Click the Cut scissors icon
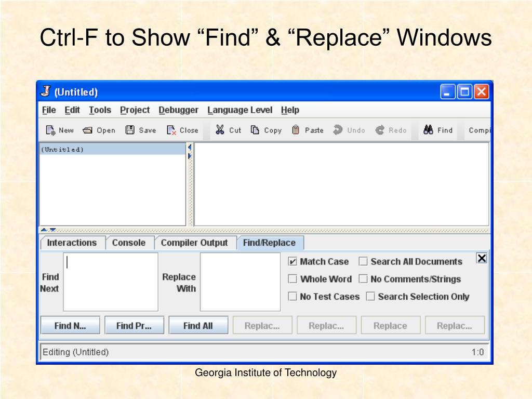The width and height of the screenshot is (532, 399). coord(220,129)
